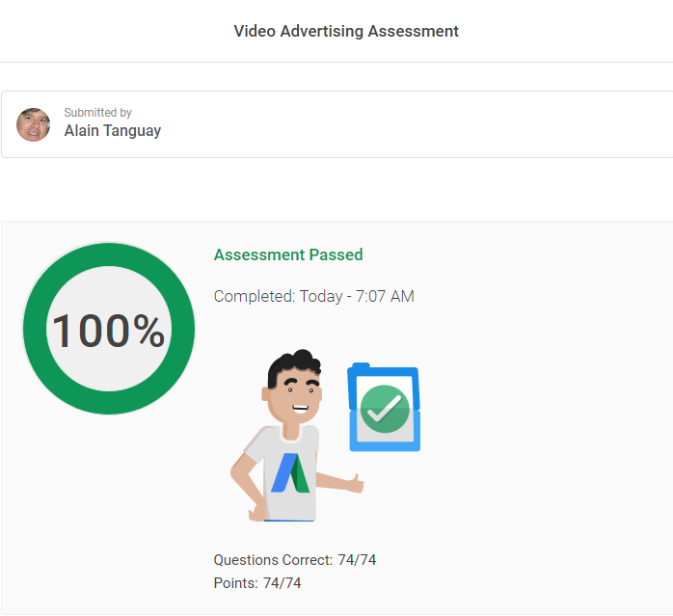The width and height of the screenshot is (673, 616).
Task: Click the 100% text inside the circle
Action: (x=108, y=331)
